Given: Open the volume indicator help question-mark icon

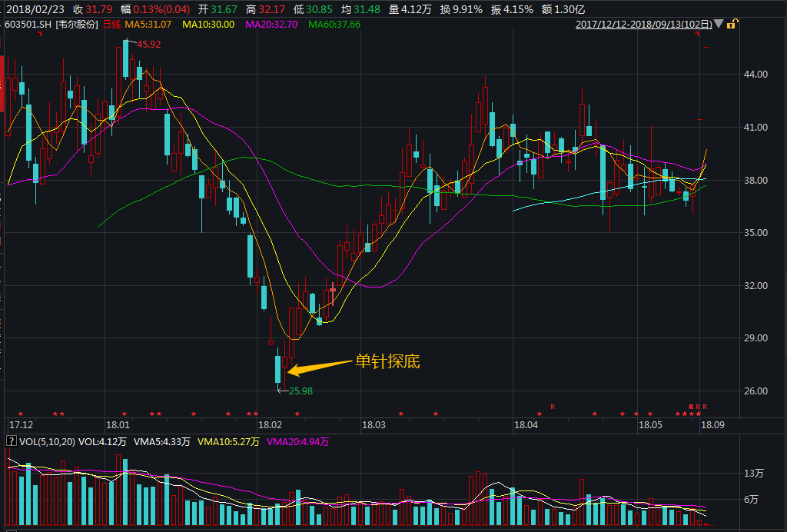Looking at the screenshot, I should [11, 441].
